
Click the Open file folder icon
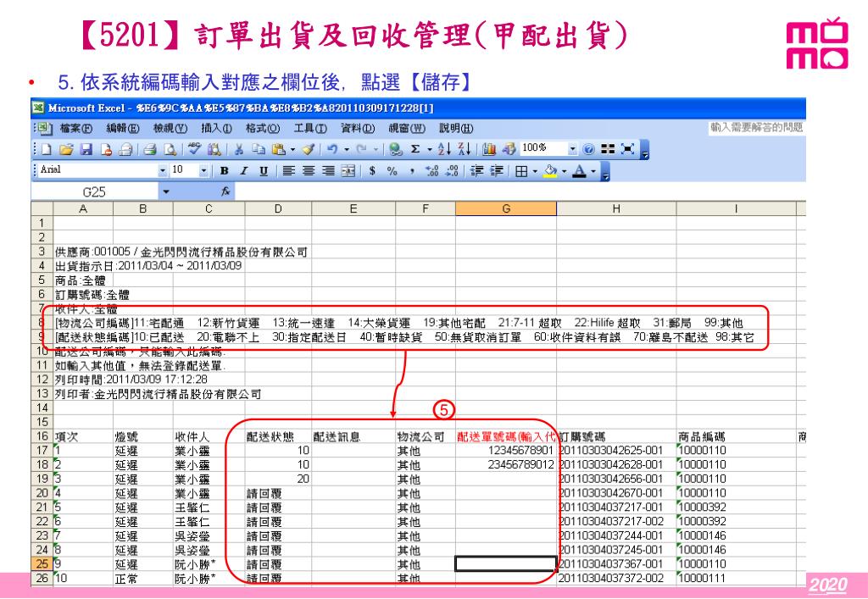tap(66, 149)
